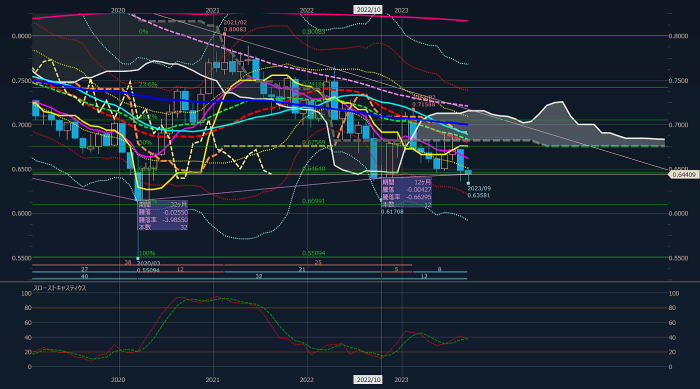The width and height of the screenshot is (700, 389).
Task: Click the 2023 year label on the lower axis
Action: click(x=401, y=380)
